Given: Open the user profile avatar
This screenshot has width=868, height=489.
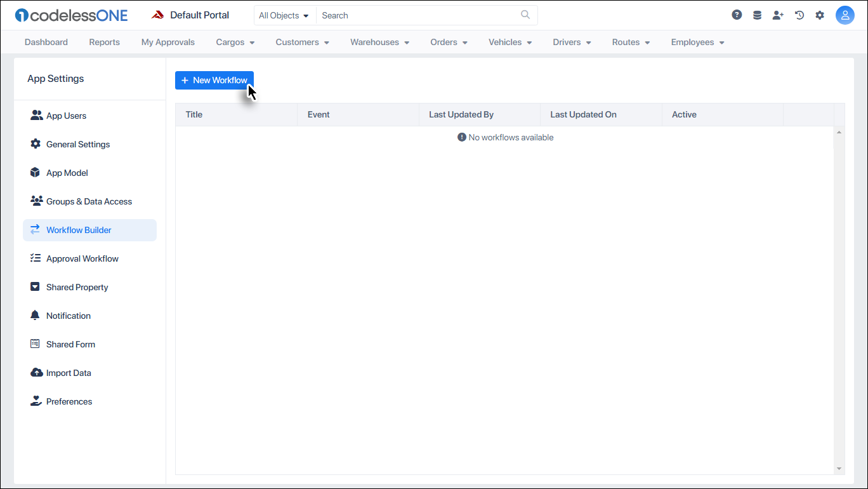Looking at the screenshot, I should pos(845,15).
